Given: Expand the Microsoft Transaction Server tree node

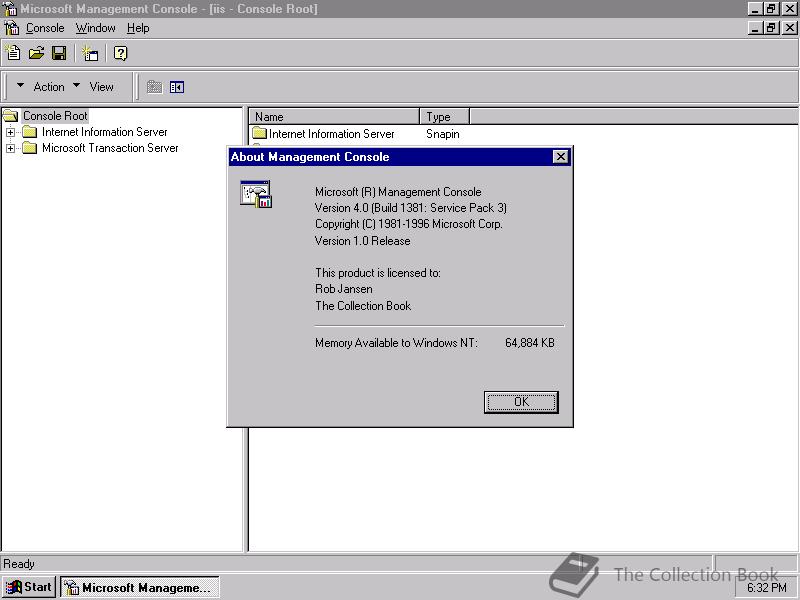Looking at the screenshot, I should 10,148.
